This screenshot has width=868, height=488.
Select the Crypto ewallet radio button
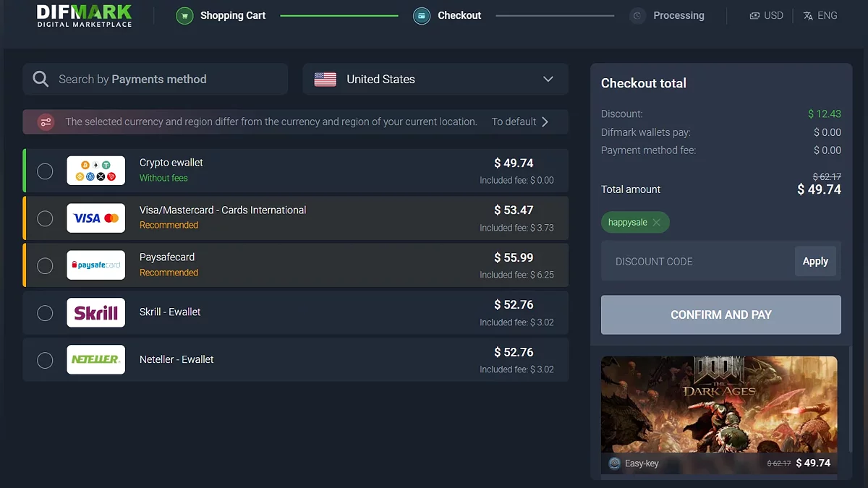pos(45,171)
